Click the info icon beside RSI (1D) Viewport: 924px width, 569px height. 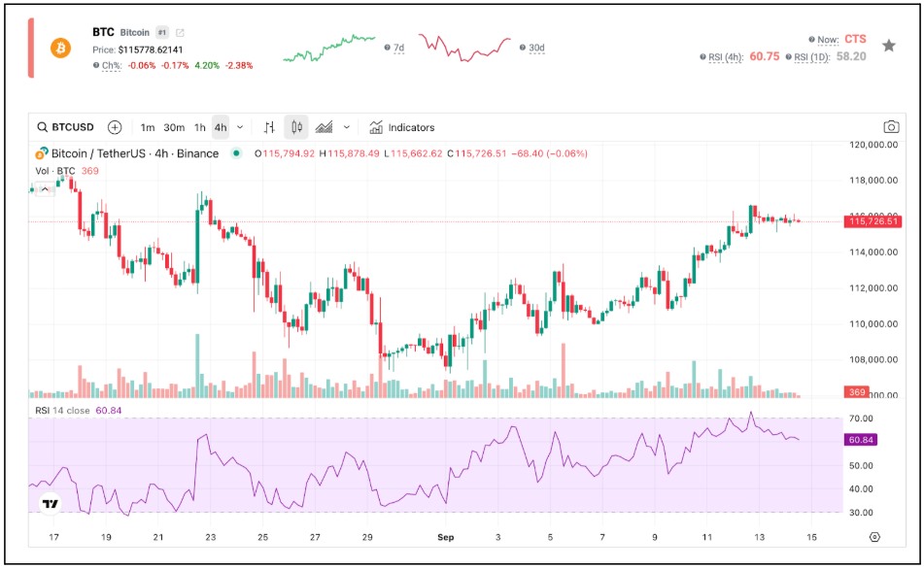click(x=789, y=57)
